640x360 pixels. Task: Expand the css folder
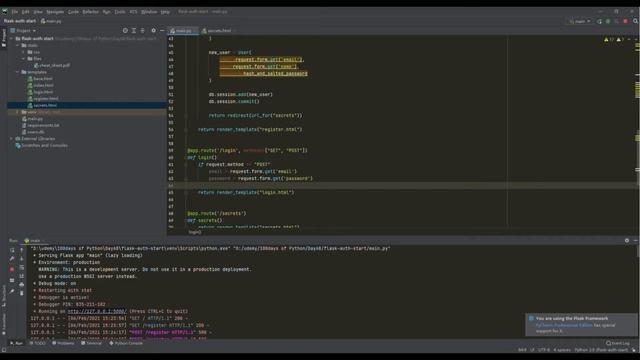[x=23, y=52]
